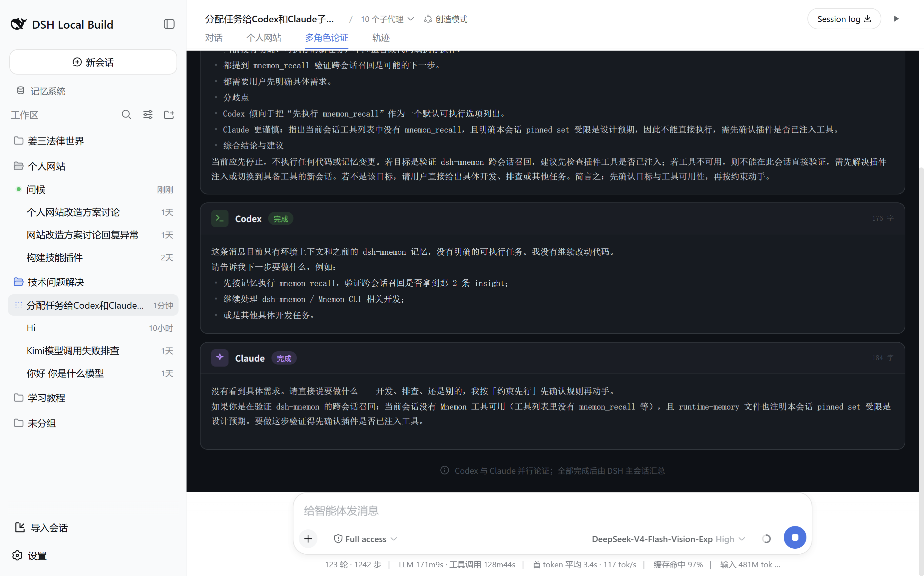This screenshot has width=924, height=576.
Task: Click the DSH whale logo icon
Action: (18, 24)
